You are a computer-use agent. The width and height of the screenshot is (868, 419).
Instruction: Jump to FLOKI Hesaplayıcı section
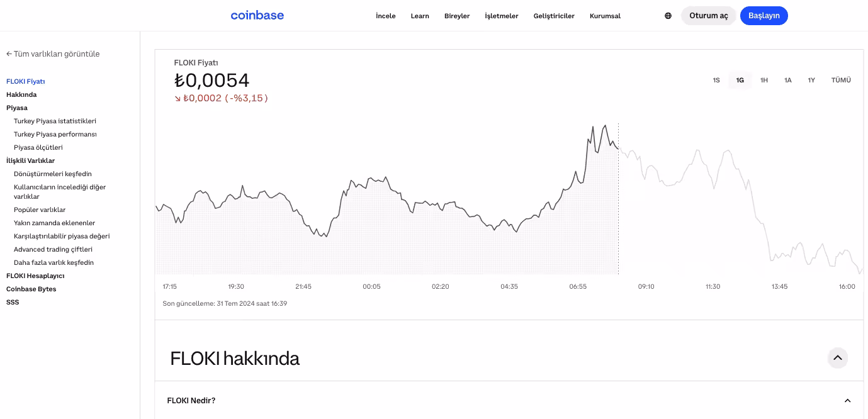[x=35, y=276]
